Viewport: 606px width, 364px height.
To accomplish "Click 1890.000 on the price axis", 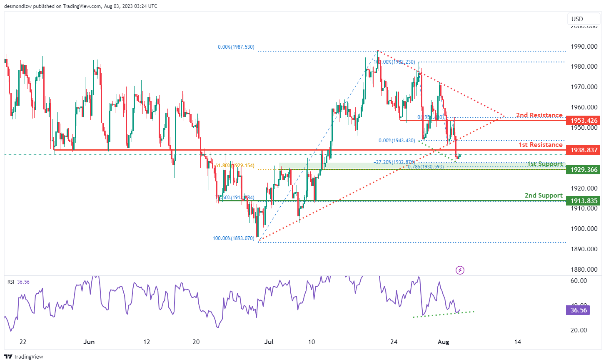I will coord(584,249).
